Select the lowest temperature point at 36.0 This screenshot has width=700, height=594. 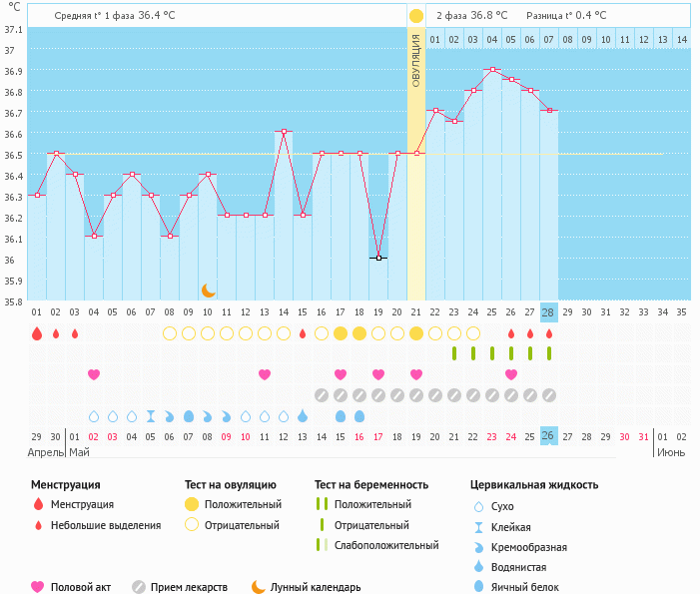(x=378, y=259)
